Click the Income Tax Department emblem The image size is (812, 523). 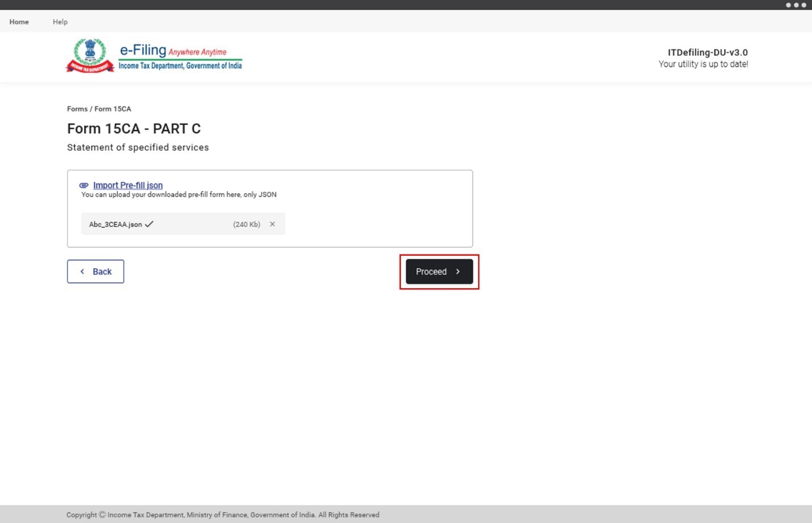90,56
